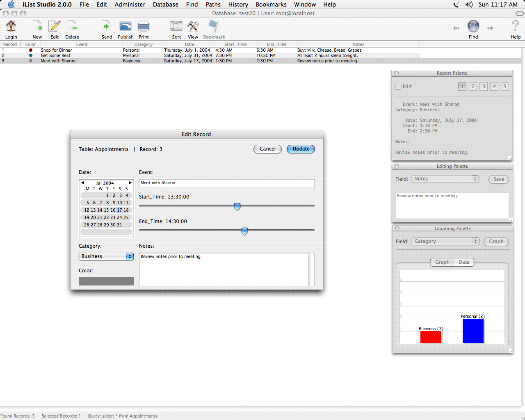The width and height of the screenshot is (525, 420).
Task: Click the teal color dot of record 2
Action: coord(31,55)
